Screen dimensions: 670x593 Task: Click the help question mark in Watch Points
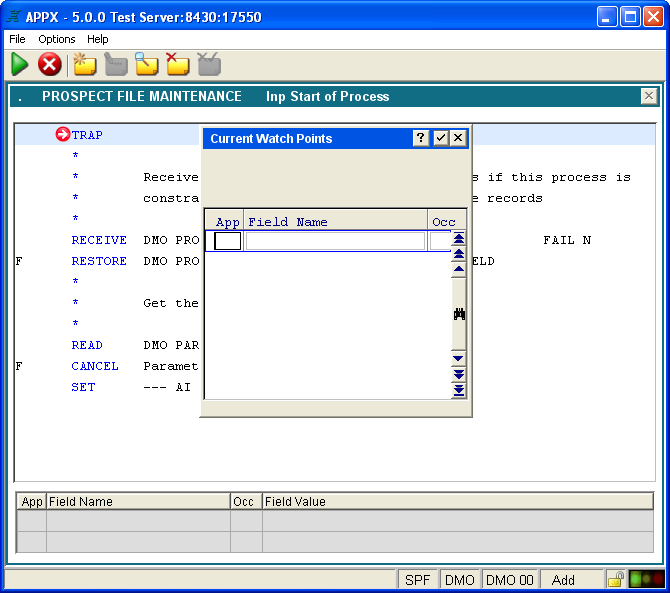pos(421,139)
